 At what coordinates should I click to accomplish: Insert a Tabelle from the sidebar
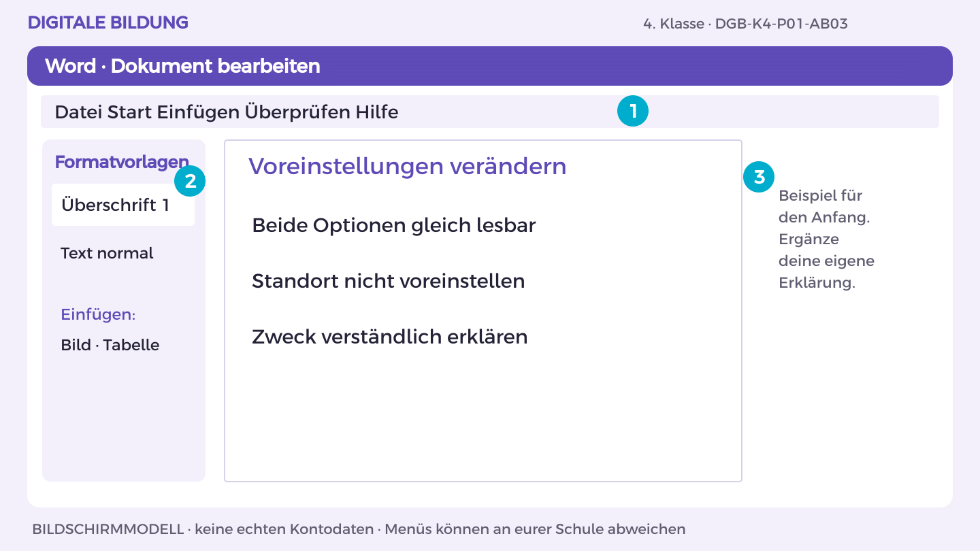(131, 345)
